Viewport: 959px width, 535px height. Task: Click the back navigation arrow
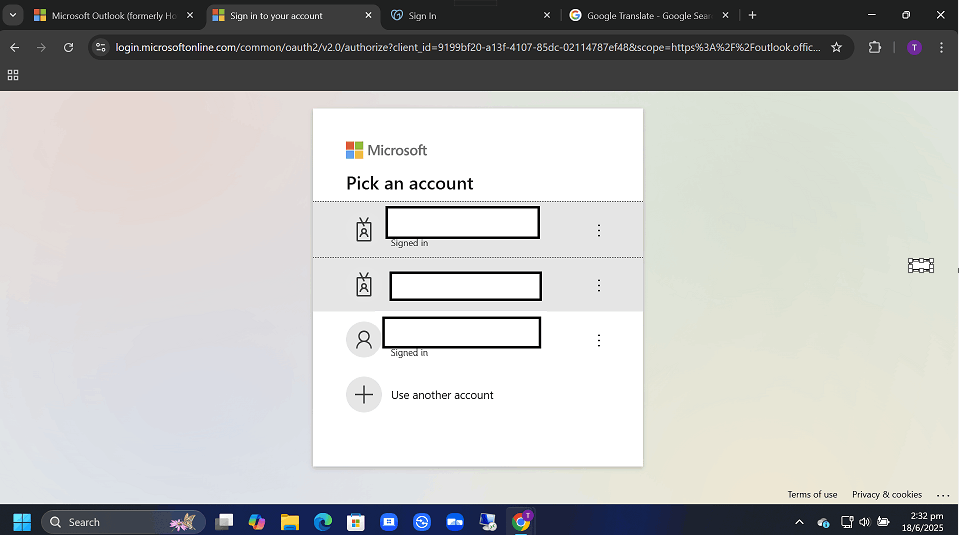pos(15,47)
